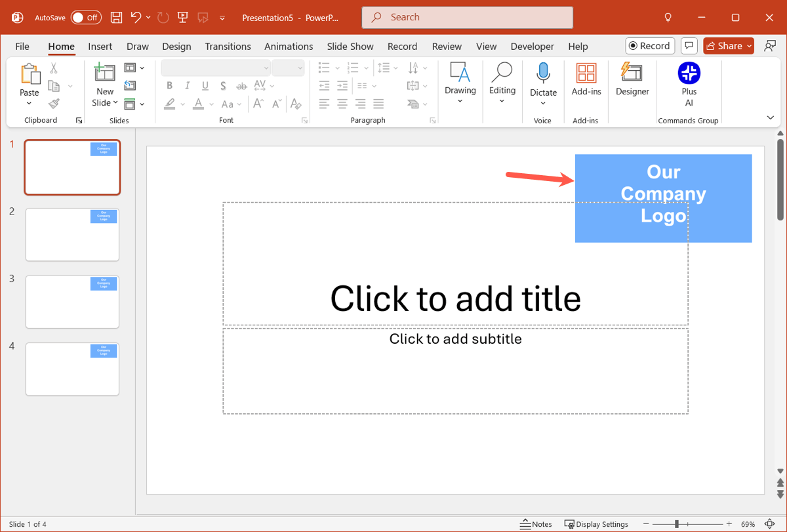Toggle the Notes pane in status bar
Image resolution: width=787 pixels, height=532 pixels.
tap(536, 524)
